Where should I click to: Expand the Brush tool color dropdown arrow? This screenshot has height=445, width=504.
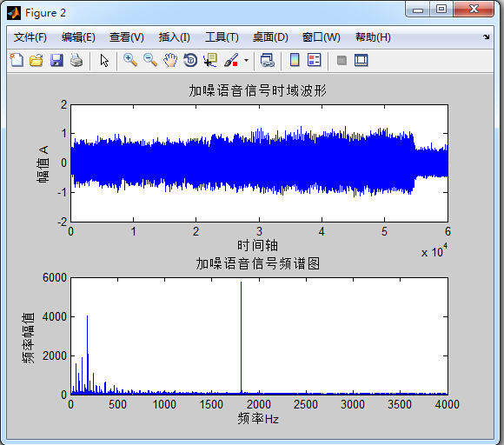(x=246, y=60)
